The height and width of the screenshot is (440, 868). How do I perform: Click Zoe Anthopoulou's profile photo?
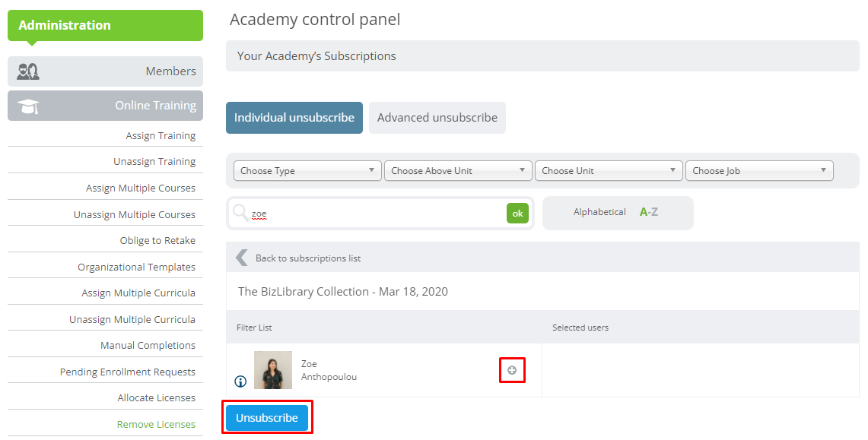(x=273, y=370)
